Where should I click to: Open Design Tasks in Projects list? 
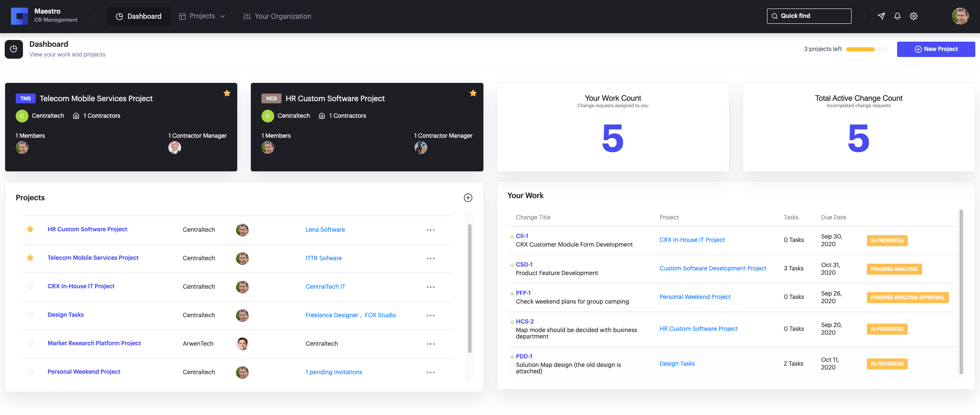(x=65, y=315)
